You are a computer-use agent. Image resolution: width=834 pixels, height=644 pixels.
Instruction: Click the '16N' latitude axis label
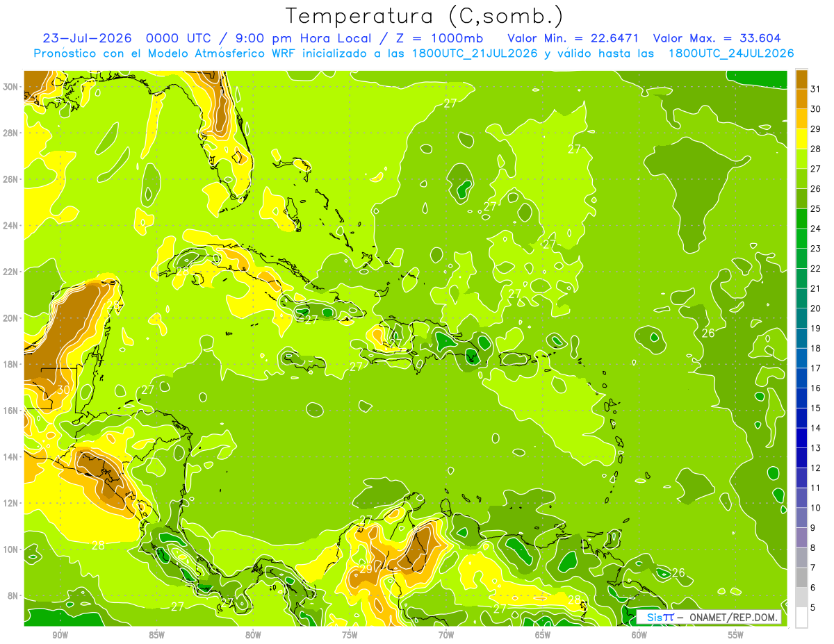(x=11, y=411)
